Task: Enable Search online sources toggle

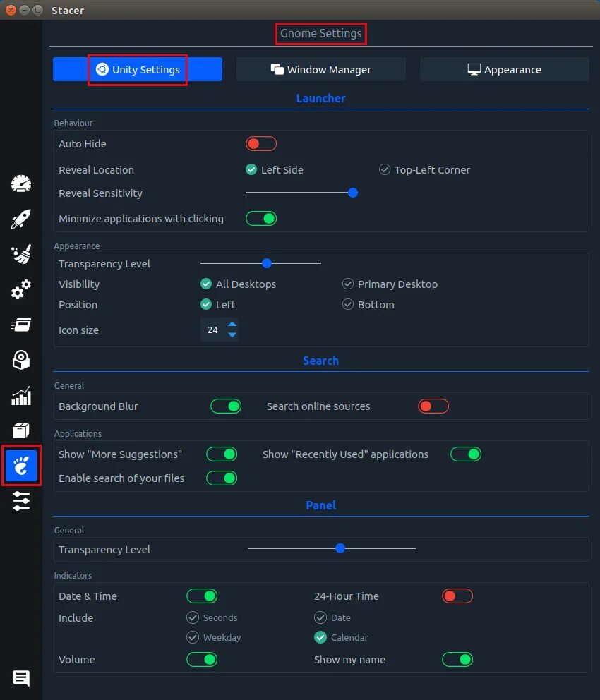Action: tap(433, 406)
